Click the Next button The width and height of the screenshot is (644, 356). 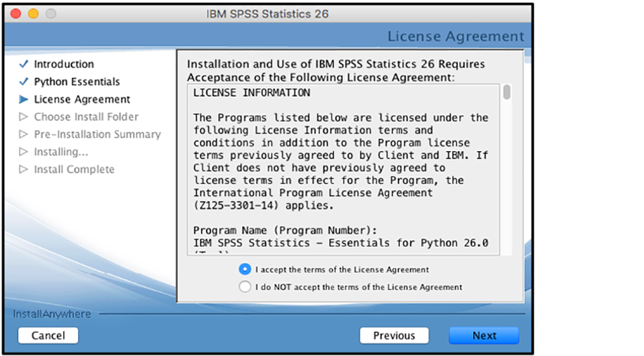point(484,335)
